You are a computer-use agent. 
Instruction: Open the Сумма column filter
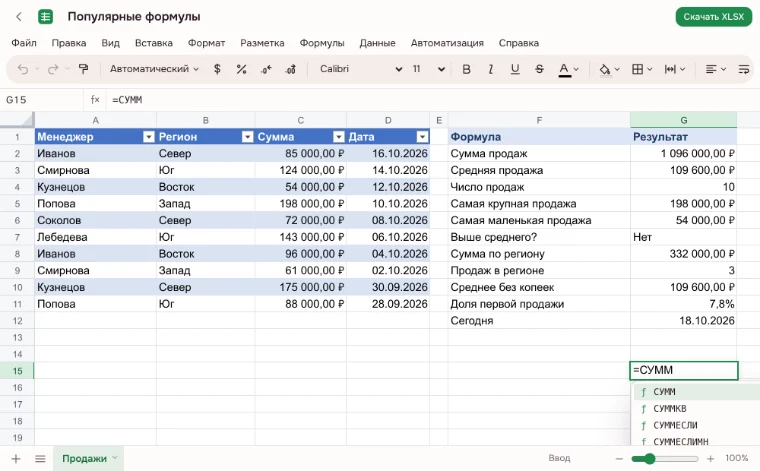point(339,137)
